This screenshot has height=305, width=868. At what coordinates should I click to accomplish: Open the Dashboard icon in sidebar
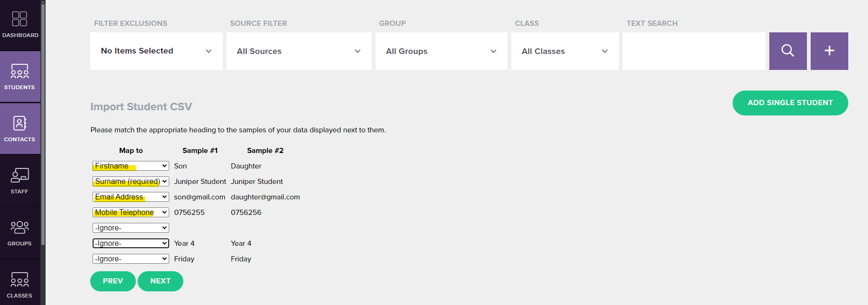pos(20,25)
